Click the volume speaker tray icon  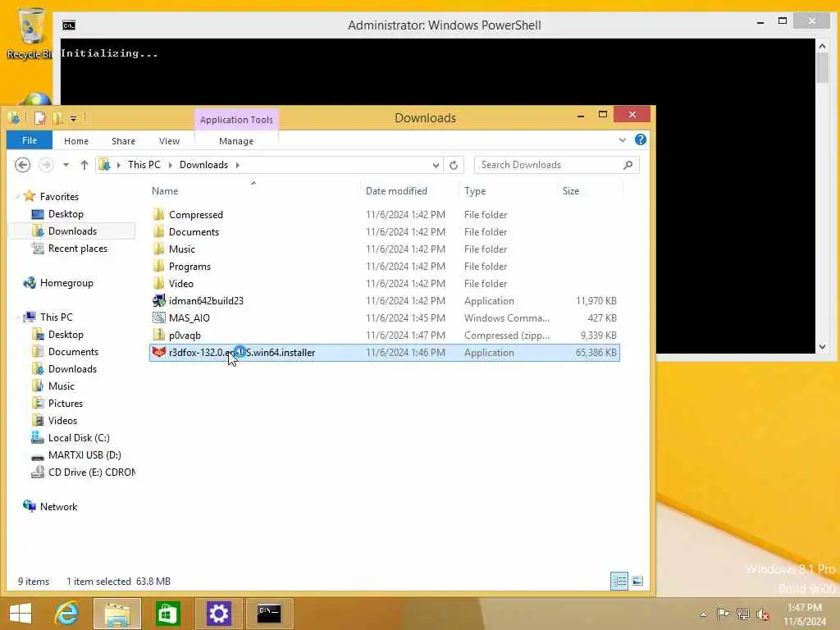pyautogui.click(x=763, y=614)
